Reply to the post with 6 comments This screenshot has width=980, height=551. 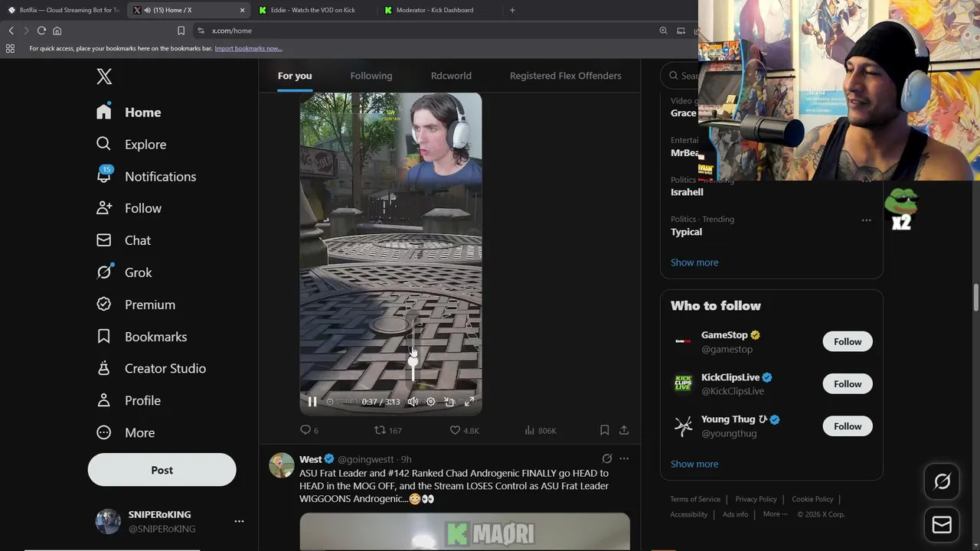(309, 430)
